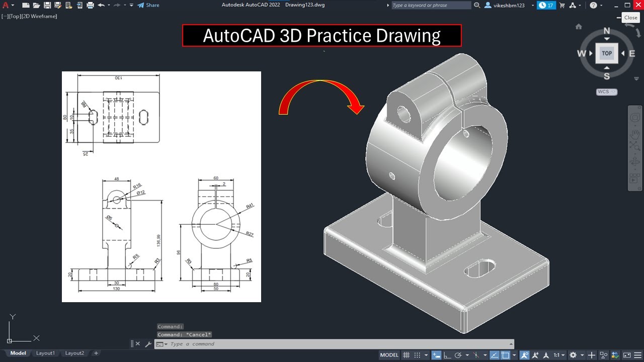
Task: Toggle Dynamic Input in status bar
Action: (x=437, y=355)
